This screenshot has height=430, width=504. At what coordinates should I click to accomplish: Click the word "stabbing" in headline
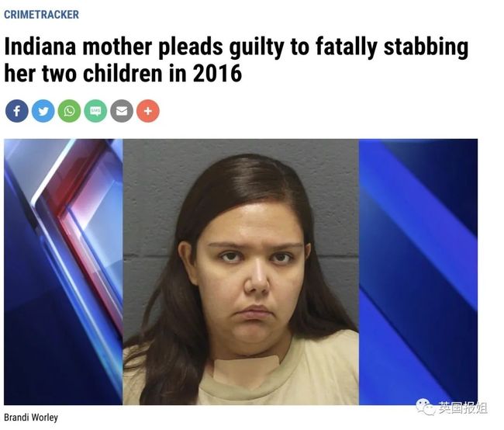click(x=426, y=48)
